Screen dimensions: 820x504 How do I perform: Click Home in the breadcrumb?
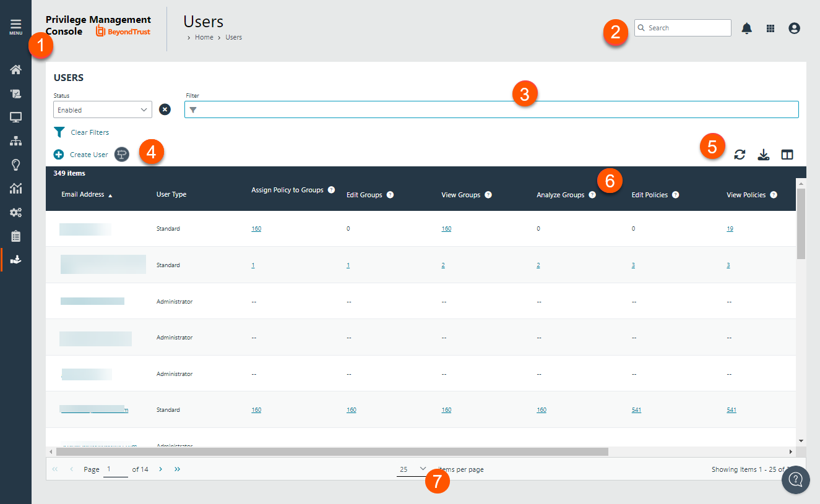204,38
